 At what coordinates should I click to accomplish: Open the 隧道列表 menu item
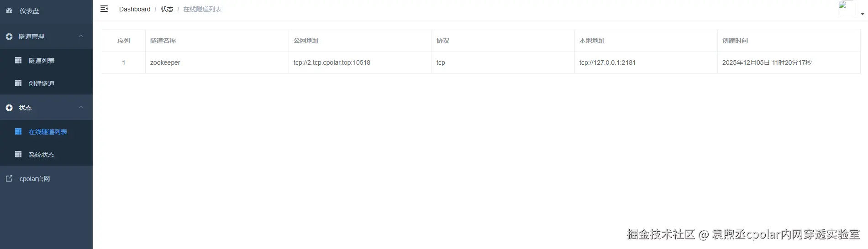tap(42, 61)
